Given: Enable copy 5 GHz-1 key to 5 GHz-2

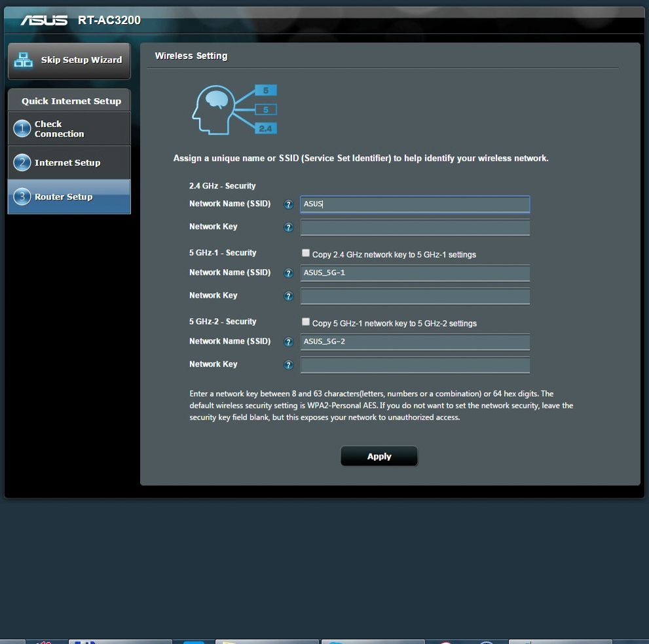Looking at the screenshot, I should click(x=305, y=322).
